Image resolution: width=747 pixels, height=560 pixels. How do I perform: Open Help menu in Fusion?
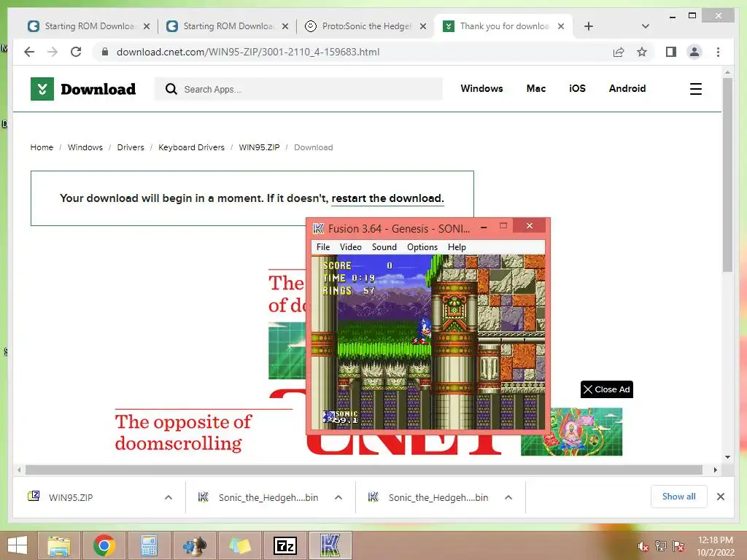click(x=457, y=247)
